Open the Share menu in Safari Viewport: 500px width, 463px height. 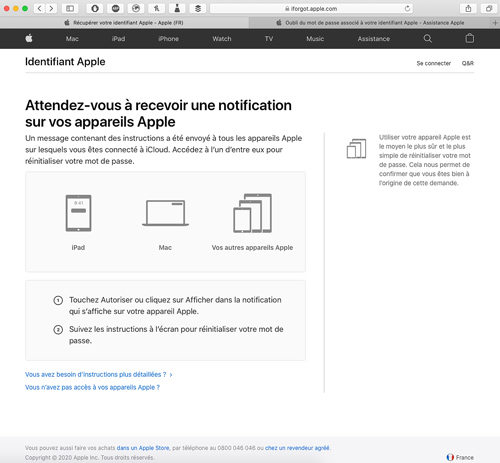coord(468,8)
